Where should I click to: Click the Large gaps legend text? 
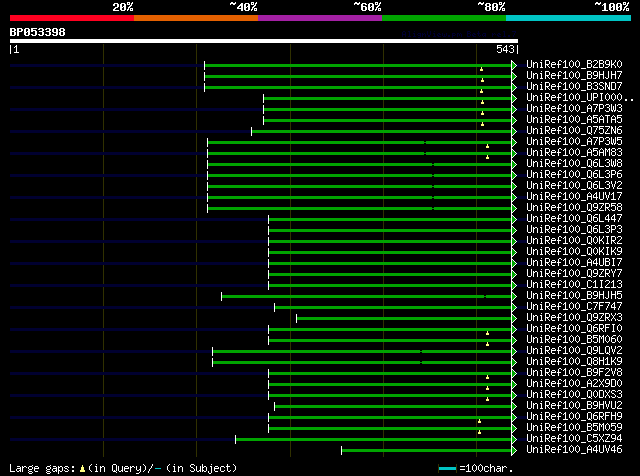[42, 469]
